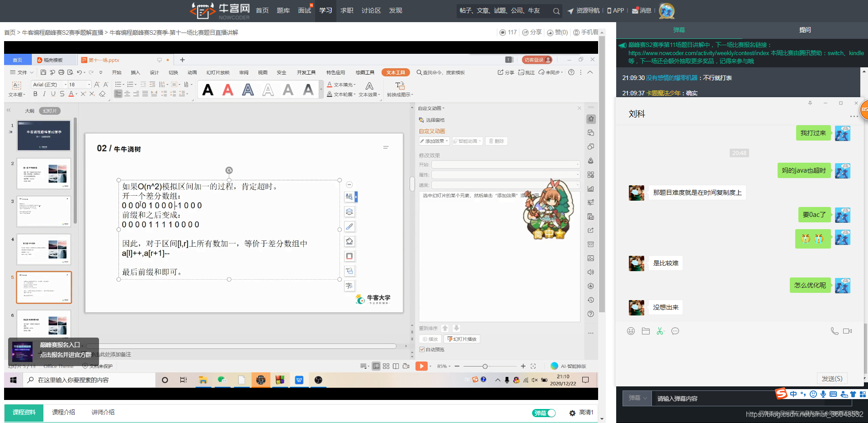
Task: Select the bulleted list icon
Action: click(118, 84)
